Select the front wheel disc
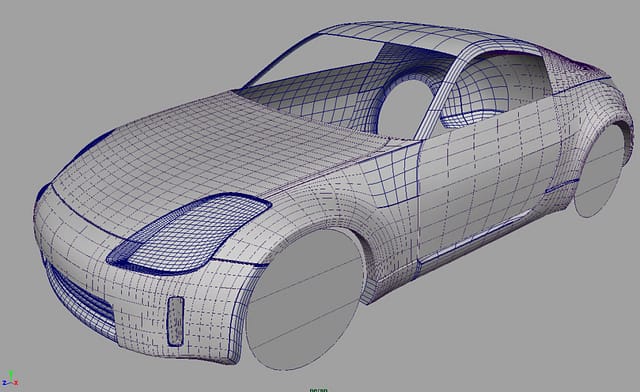Viewport: 640px width, 392px height. tap(304, 300)
